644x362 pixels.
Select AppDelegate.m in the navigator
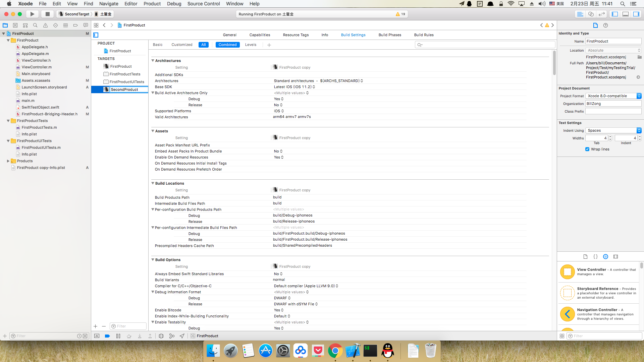click(35, 54)
